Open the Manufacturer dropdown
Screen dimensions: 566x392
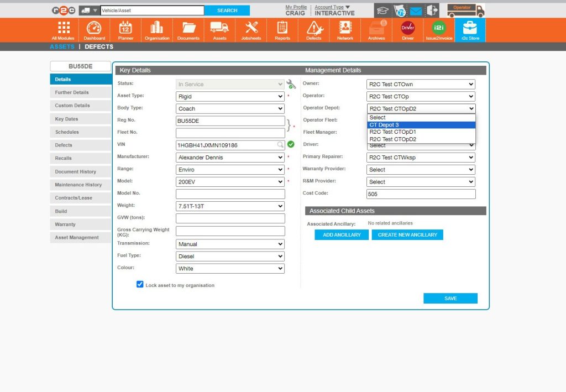230,157
